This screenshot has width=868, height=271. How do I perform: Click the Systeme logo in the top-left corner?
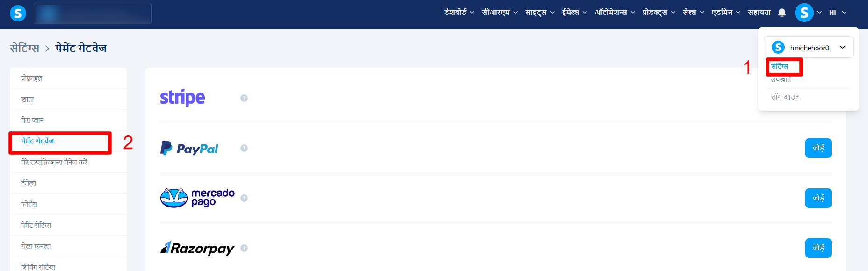point(18,13)
